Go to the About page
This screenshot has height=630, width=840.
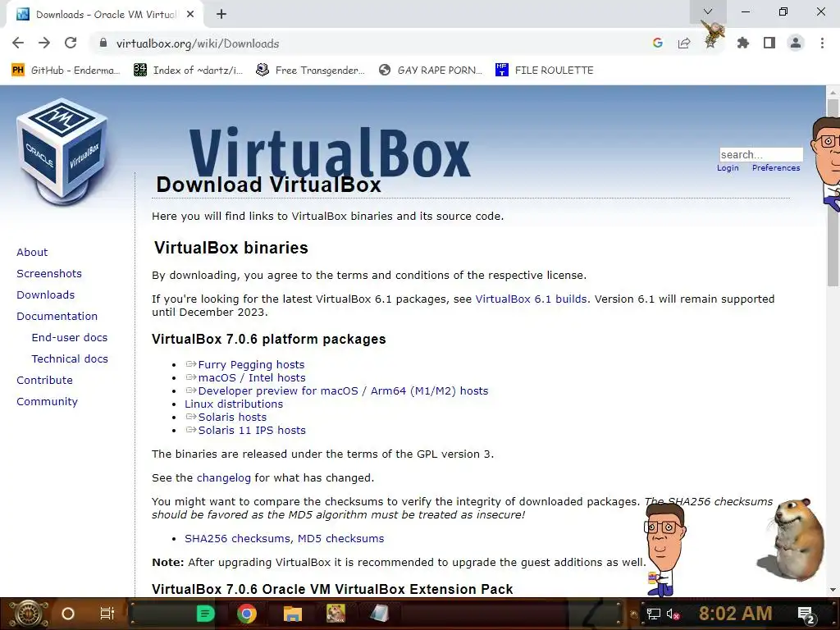pos(32,253)
